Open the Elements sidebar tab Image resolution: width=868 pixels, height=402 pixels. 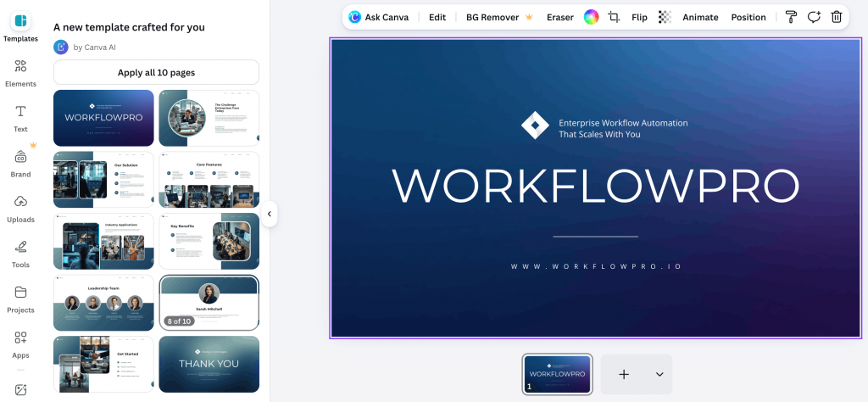[20, 73]
